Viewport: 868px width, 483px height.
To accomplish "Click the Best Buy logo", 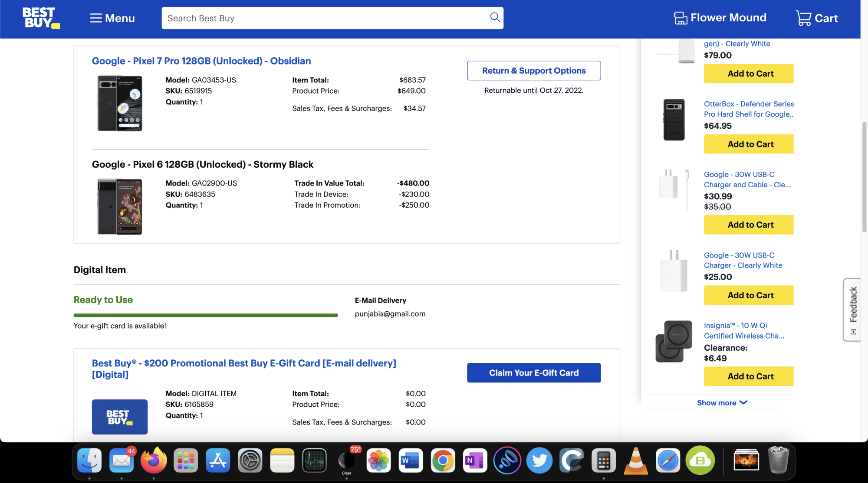I will pos(41,18).
